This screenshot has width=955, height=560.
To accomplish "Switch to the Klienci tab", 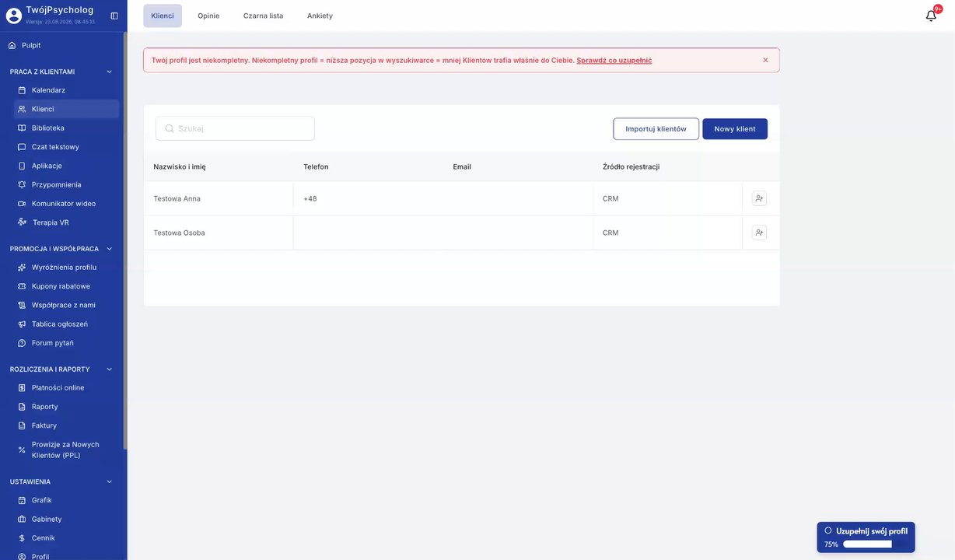I will (163, 16).
